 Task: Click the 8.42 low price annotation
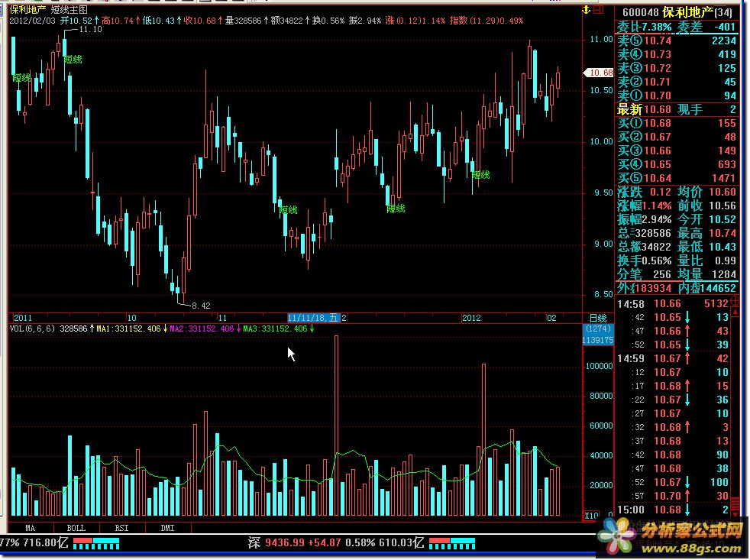tap(201, 306)
